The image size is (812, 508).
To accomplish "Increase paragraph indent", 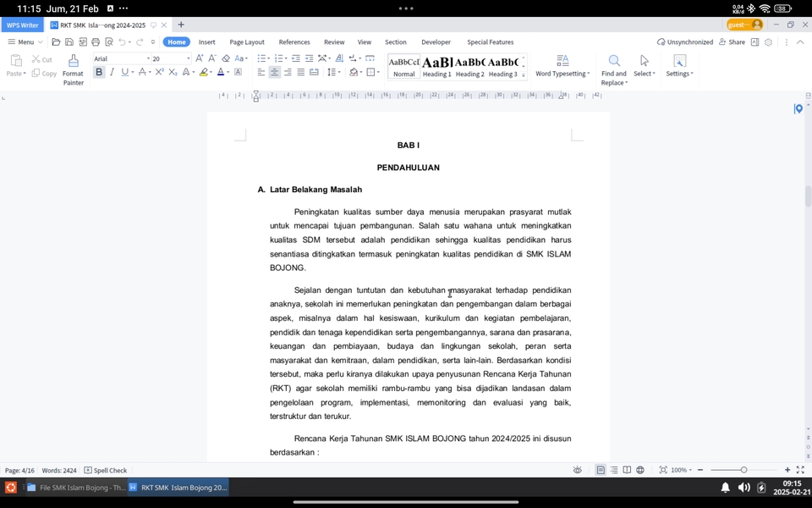I will 310,58.
